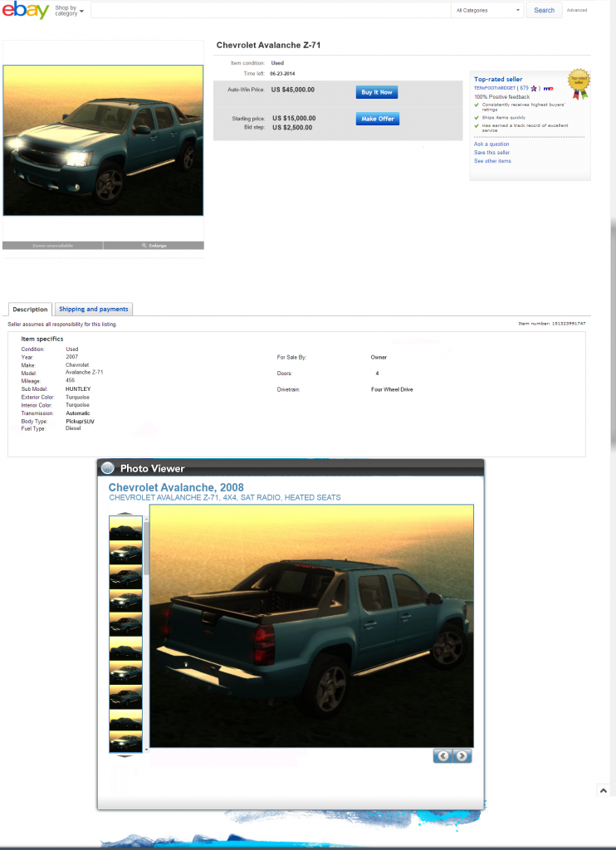Screen dimensions: 616x850
Task: Click the purple feedback star icon
Action: (x=534, y=88)
